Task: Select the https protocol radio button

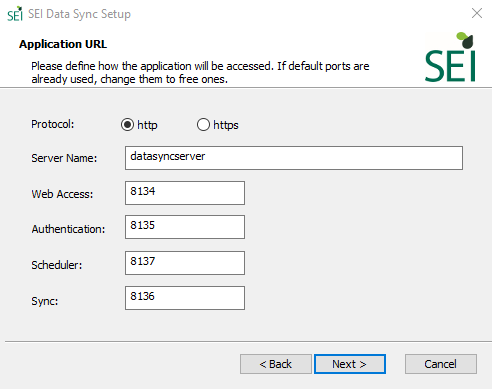Action: coord(203,125)
